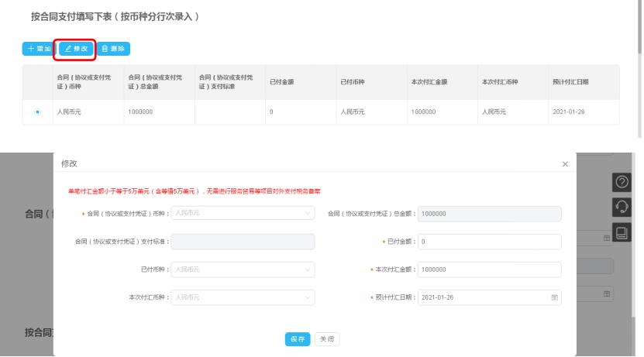
Task: Click the 合同总金额 field showing 1000000
Action: [489, 213]
